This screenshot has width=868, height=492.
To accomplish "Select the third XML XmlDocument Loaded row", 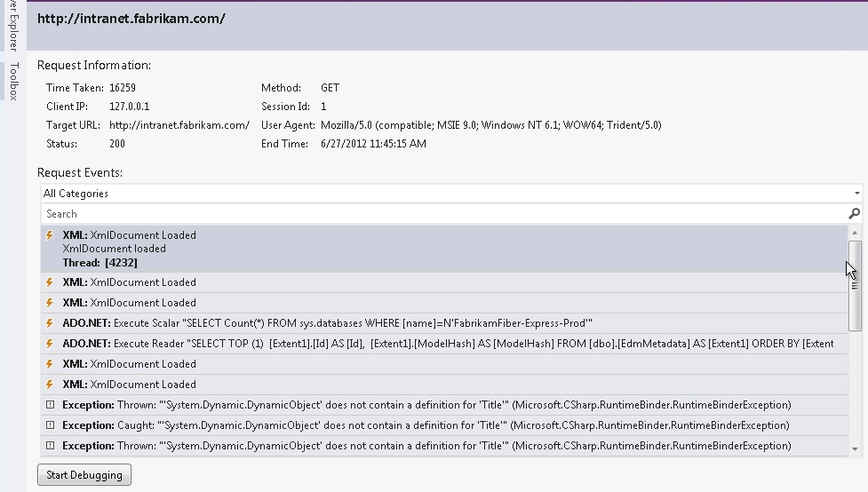I will tap(444, 303).
